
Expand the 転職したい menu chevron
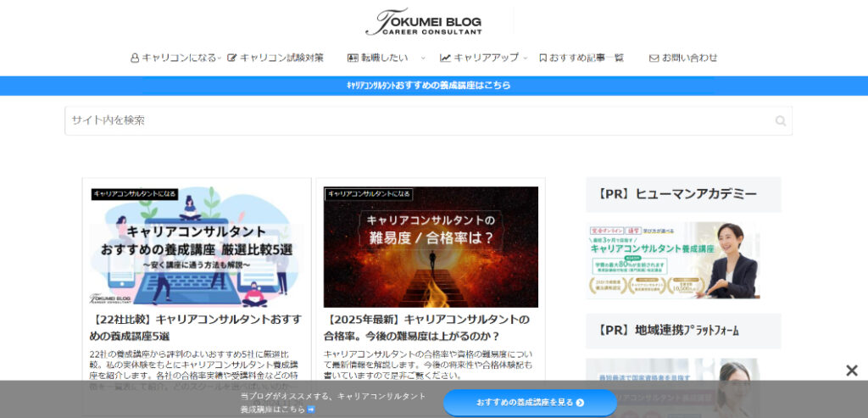point(422,59)
